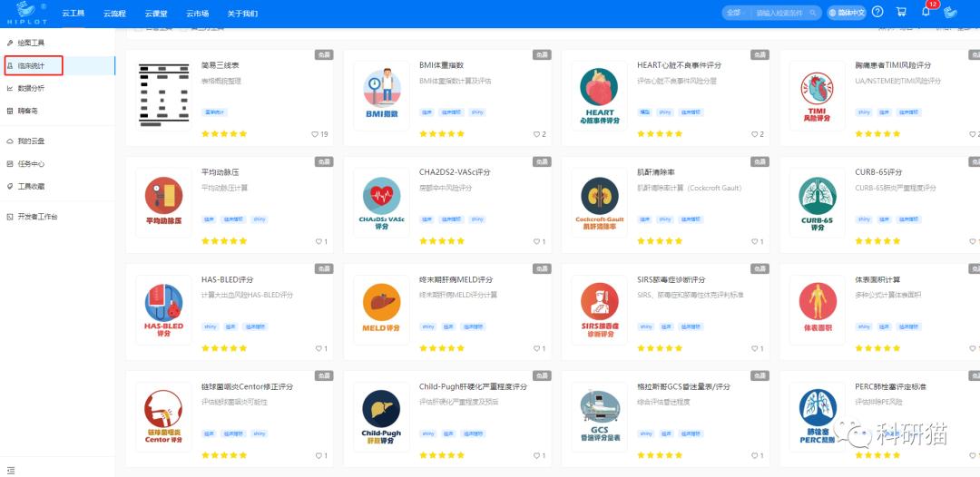Click the notification bell icon

coord(926,12)
